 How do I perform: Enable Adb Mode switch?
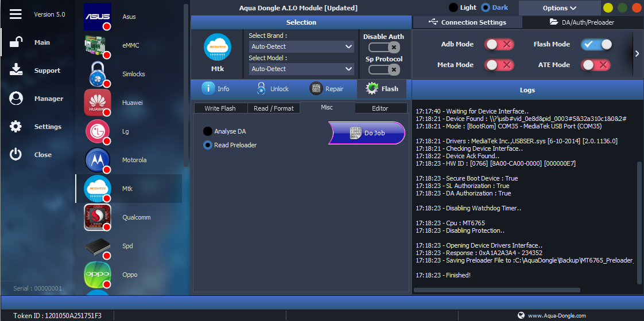499,44
